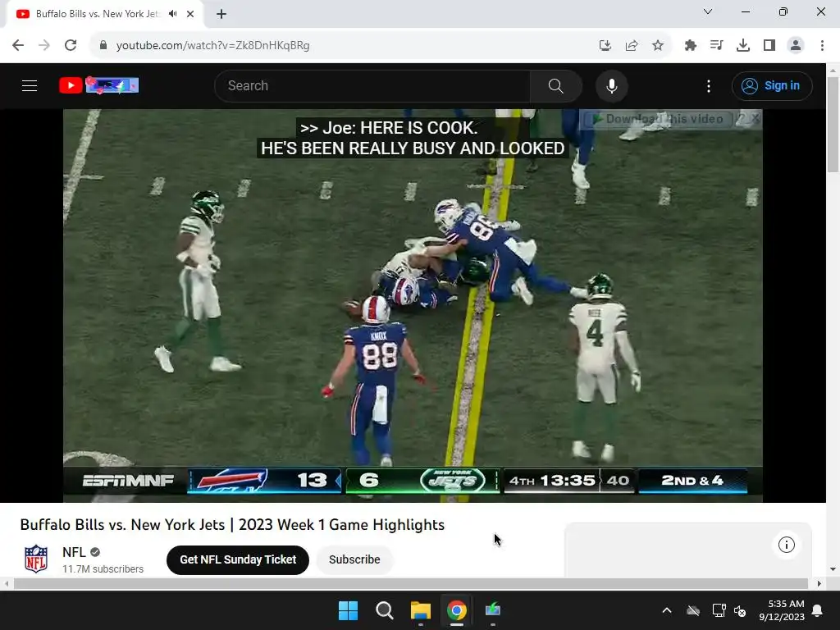Open the notifications bell in the taskbar

coord(818,610)
